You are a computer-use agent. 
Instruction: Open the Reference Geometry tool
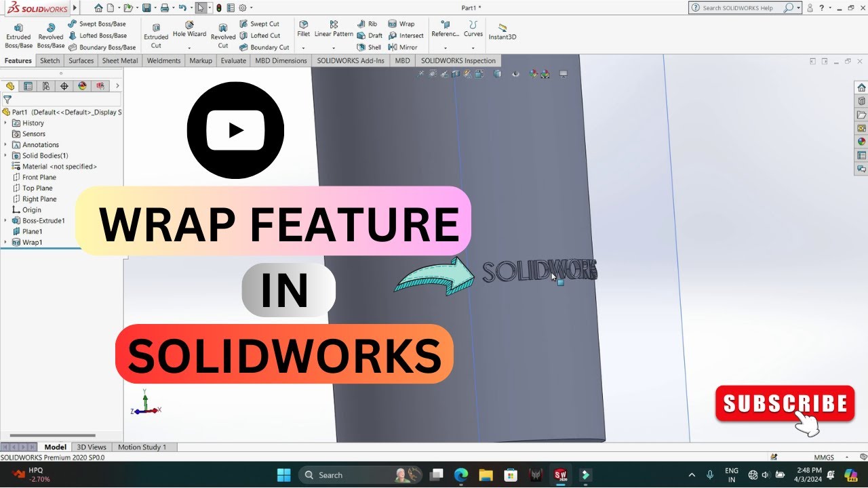[445, 29]
